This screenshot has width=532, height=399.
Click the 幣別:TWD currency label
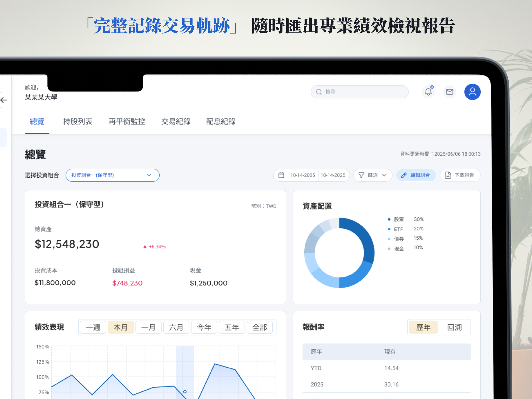click(264, 206)
